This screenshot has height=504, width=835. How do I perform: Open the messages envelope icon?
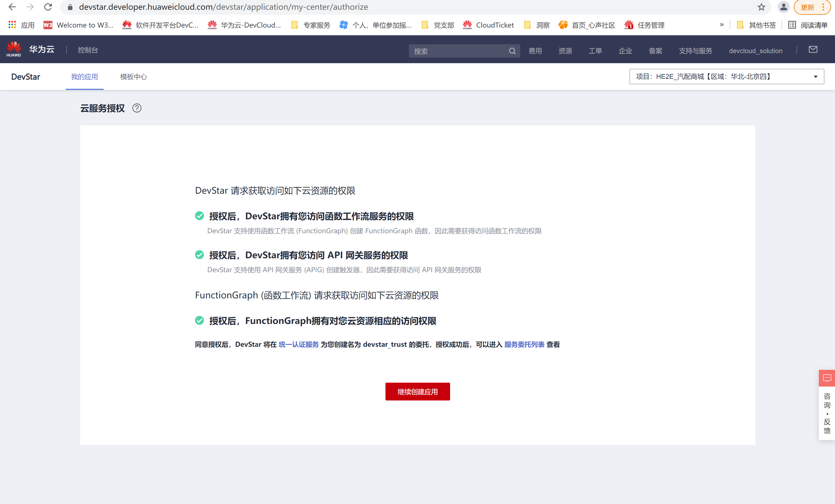click(813, 50)
